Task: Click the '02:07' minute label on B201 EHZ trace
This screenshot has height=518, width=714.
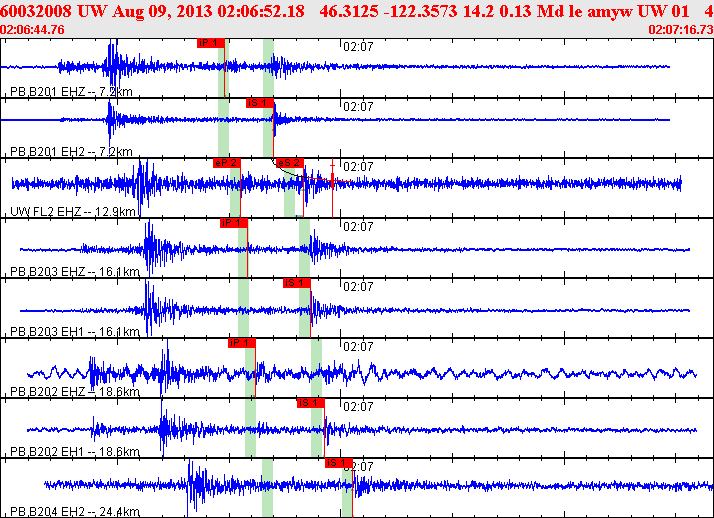Action: tap(358, 46)
